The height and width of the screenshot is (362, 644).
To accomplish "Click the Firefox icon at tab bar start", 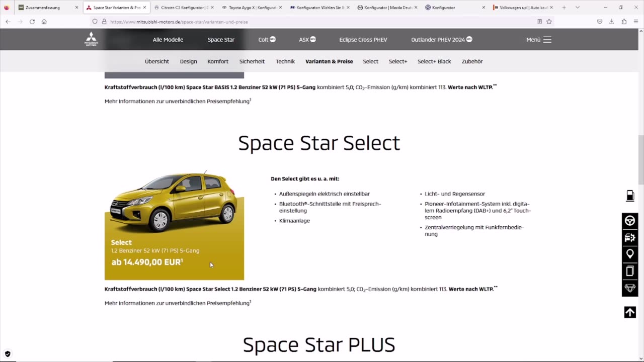I will (6, 8).
